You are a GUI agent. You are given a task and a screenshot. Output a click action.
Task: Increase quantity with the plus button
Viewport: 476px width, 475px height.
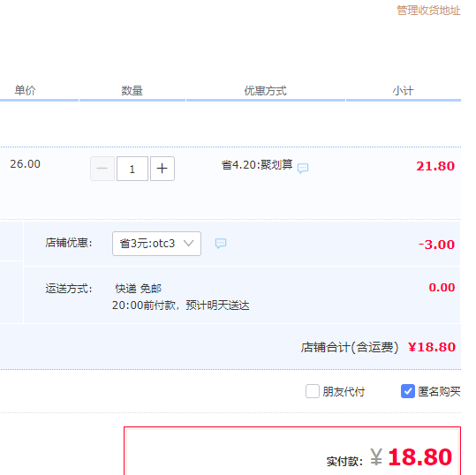tap(162, 169)
